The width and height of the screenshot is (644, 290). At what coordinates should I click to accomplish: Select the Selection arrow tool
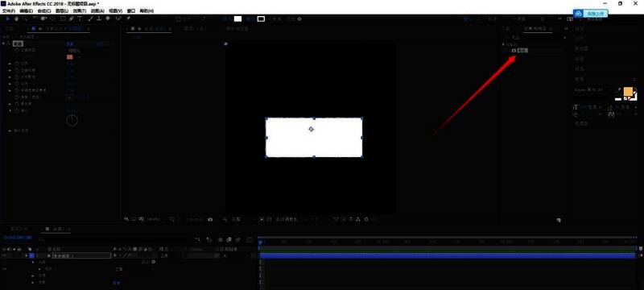coord(8,19)
